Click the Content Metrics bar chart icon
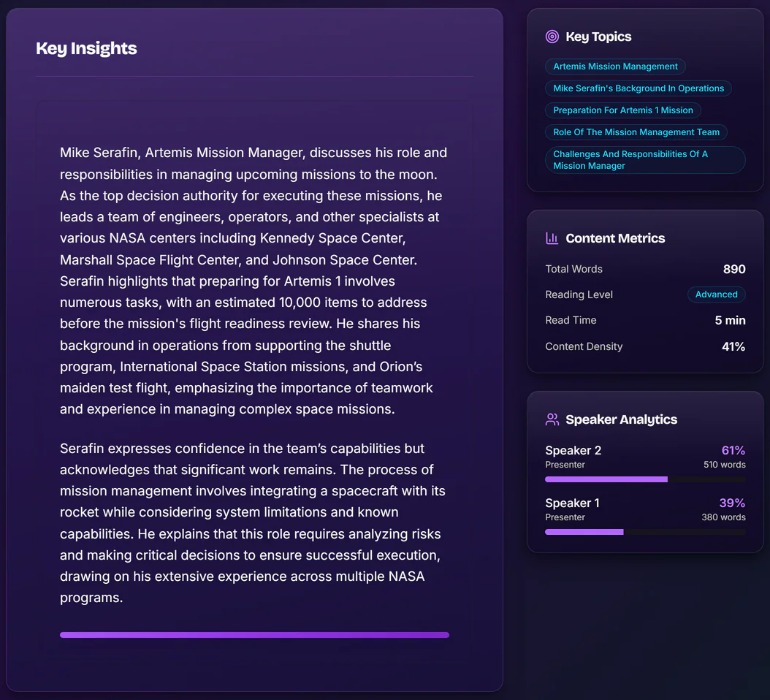 [552, 238]
